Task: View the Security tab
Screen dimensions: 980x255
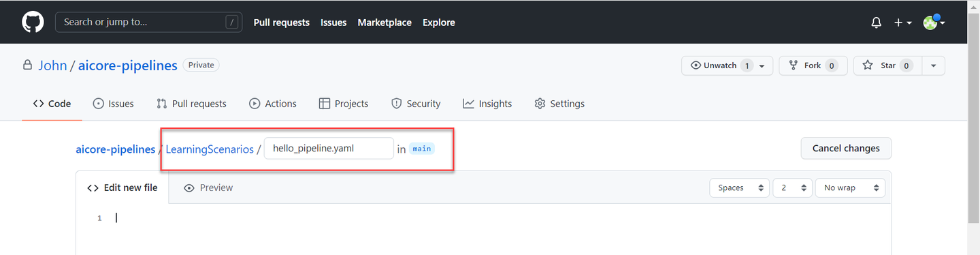Action: [416, 104]
